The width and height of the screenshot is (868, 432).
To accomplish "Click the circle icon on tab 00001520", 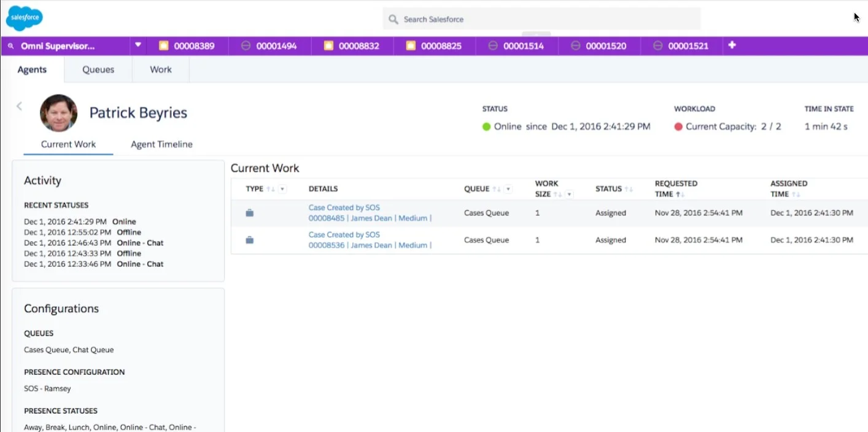I will pos(575,45).
